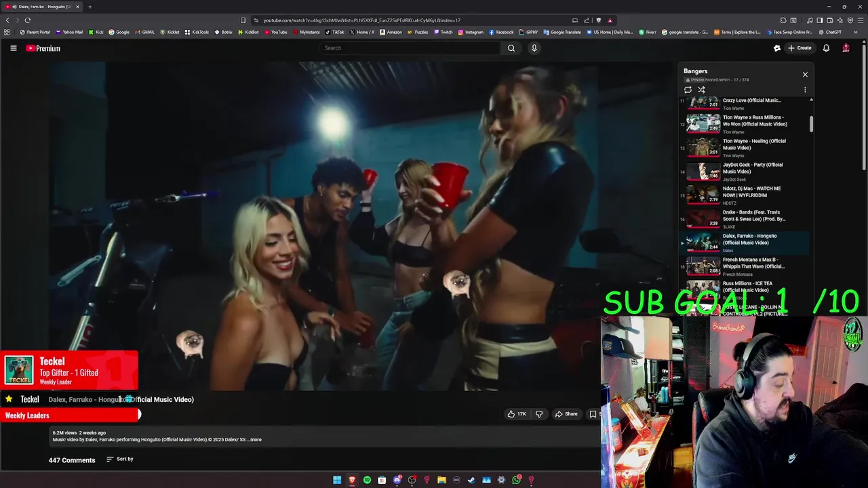The height and width of the screenshot is (488, 868).
Task: Open the Google Translate bookmark
Action: pyautogui.click(x=562, y=32)
